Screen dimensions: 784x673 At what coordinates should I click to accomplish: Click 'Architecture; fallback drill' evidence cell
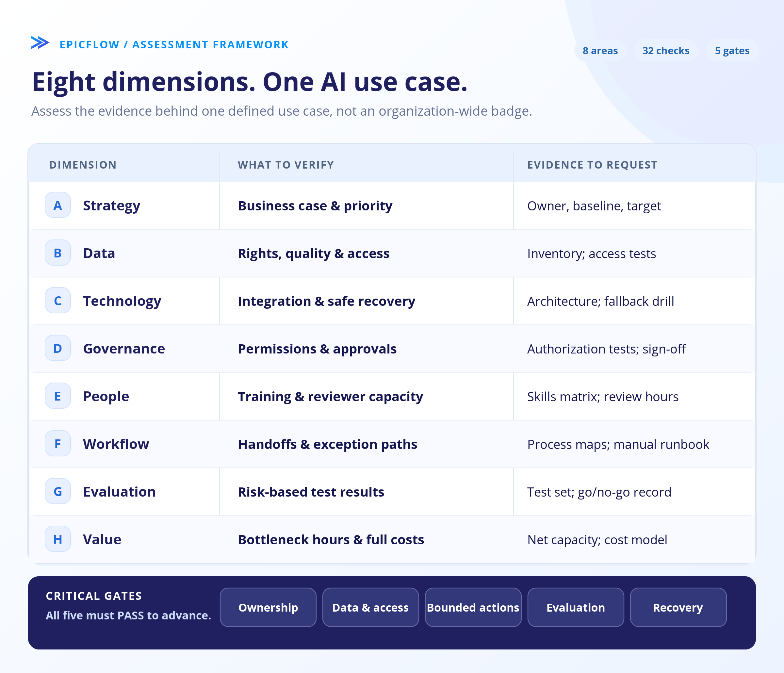(600, 301)
